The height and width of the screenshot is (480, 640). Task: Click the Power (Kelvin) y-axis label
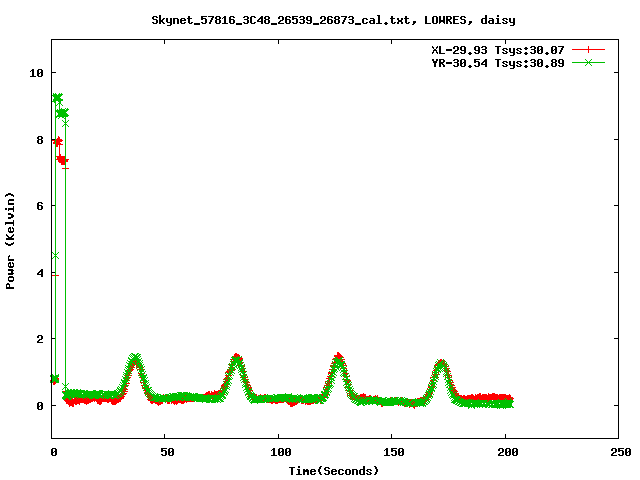point(10,241)
